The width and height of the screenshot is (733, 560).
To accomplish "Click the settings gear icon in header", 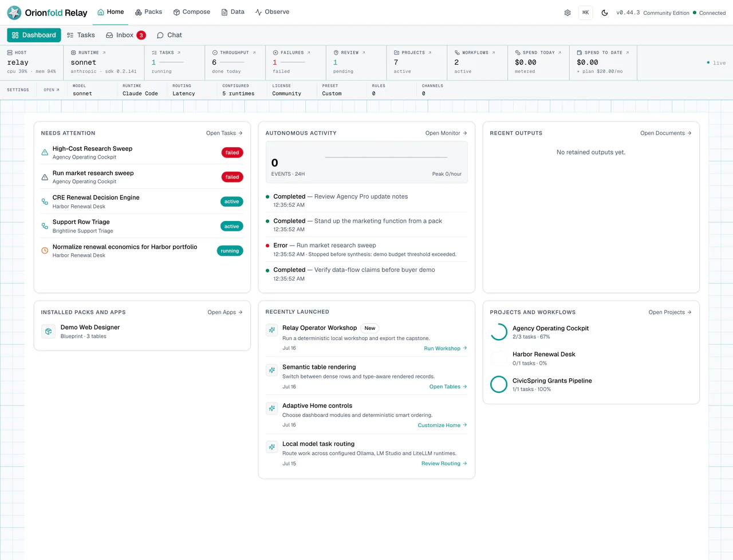I will [568, 13].
